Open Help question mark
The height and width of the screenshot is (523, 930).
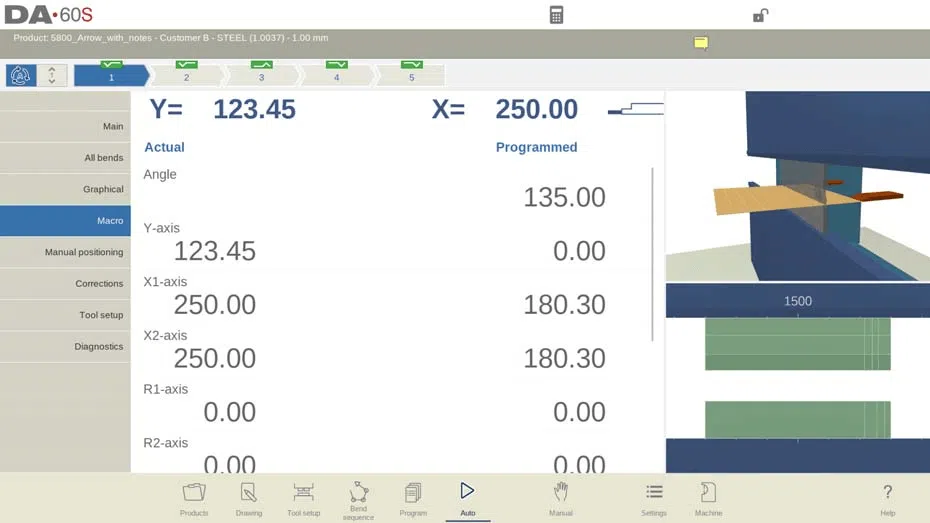887,499
